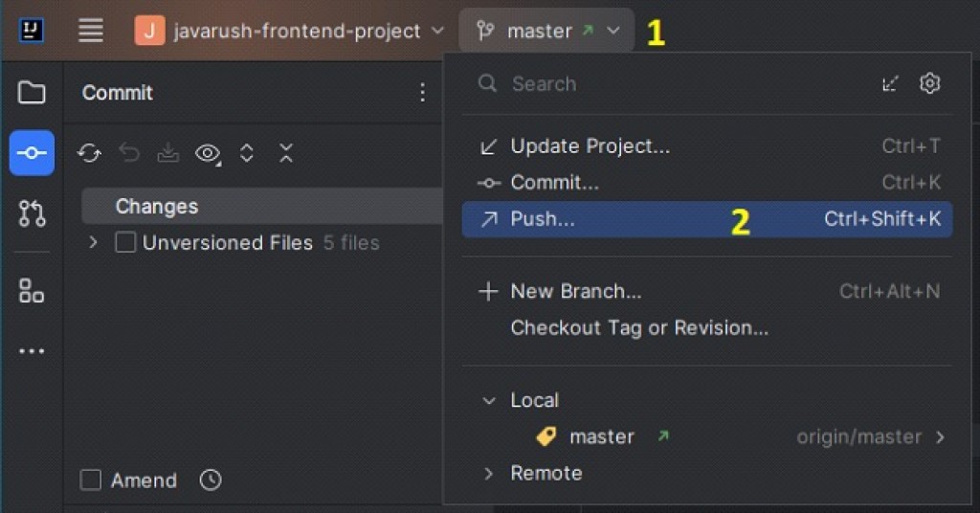980x513 pixels.
Task: Open the Structure tool window icon
Action: coord(32,291)
